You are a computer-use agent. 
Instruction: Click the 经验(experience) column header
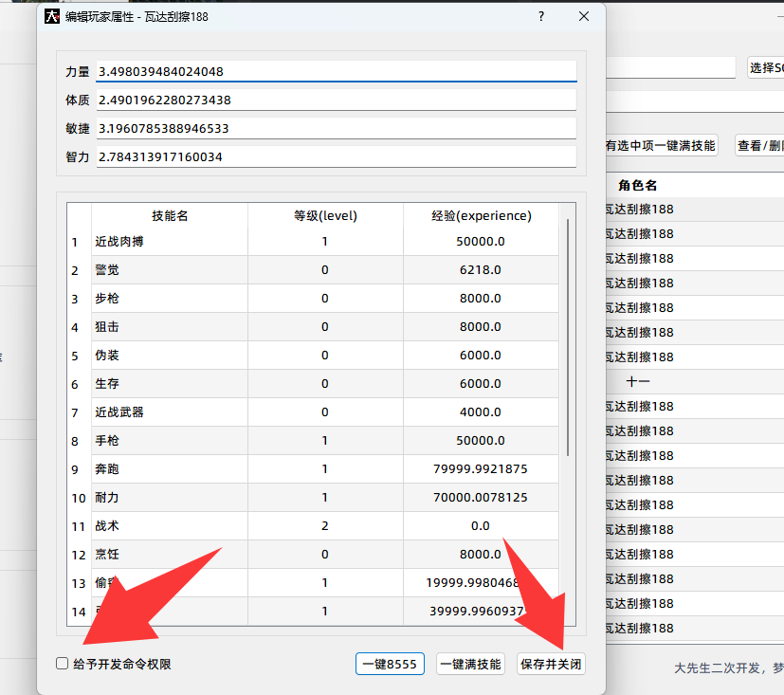coord(481,215)
